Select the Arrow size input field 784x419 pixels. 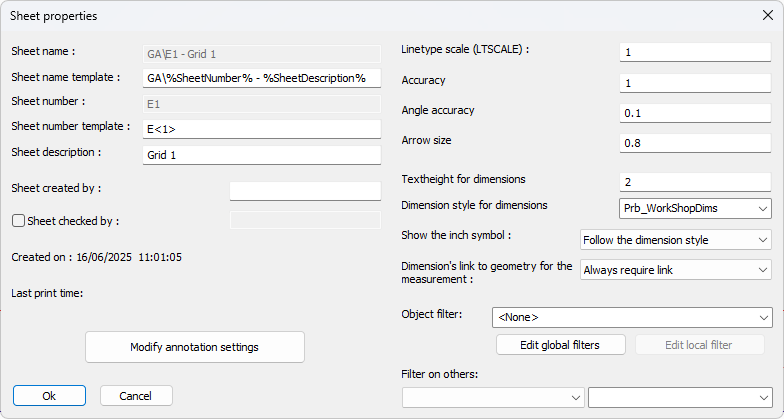695,143
